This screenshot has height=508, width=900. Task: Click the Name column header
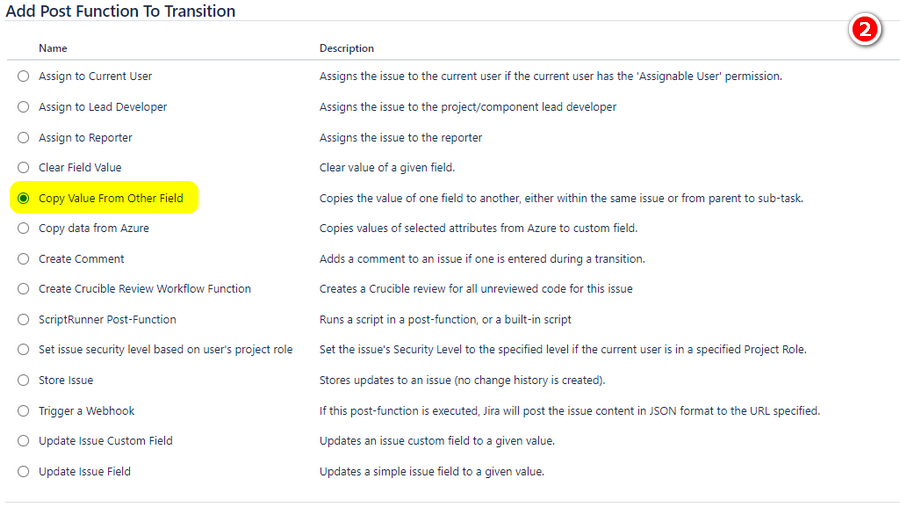(53, 48)
